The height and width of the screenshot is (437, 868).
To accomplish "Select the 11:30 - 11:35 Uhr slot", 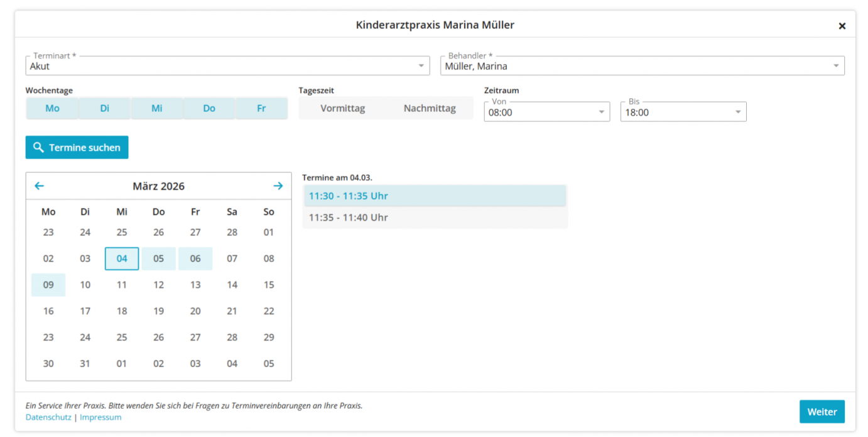I will (x=435, y=196).
